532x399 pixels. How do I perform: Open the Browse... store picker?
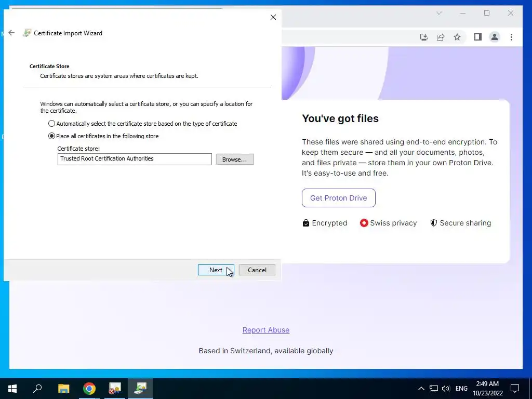pyautogui.click(x=235, y=159)
